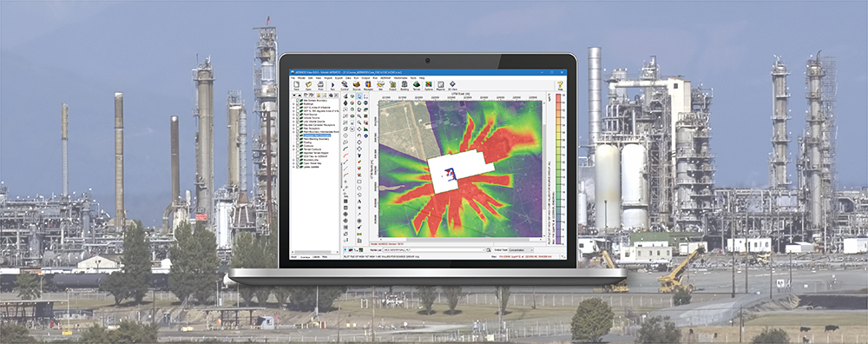
Task: Click the Terrain toolbar icon
Action: [417, 85]
